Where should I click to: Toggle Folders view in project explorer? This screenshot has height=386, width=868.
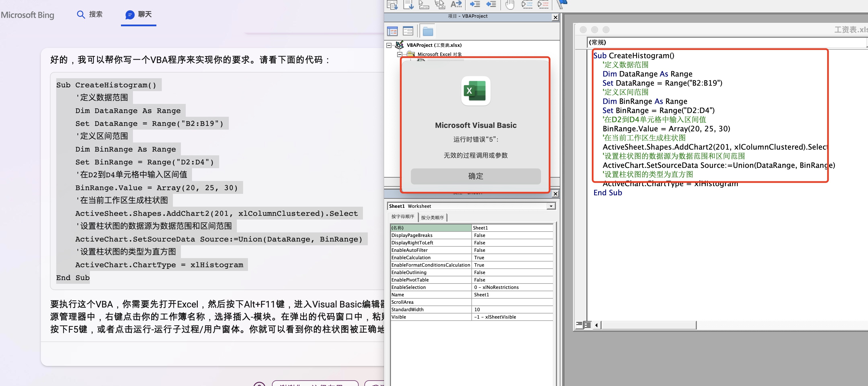point(428,31)
